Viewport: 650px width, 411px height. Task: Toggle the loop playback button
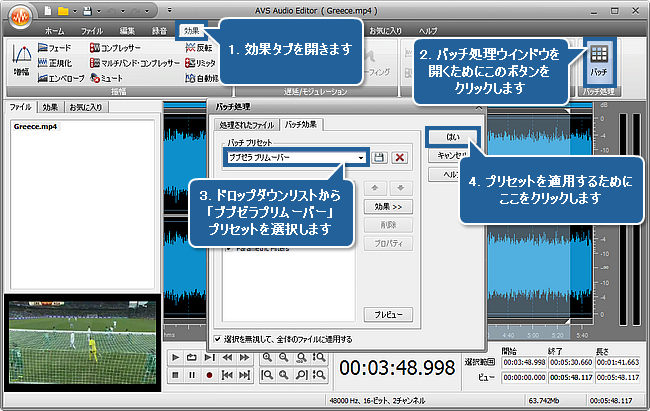click(192, 357)
